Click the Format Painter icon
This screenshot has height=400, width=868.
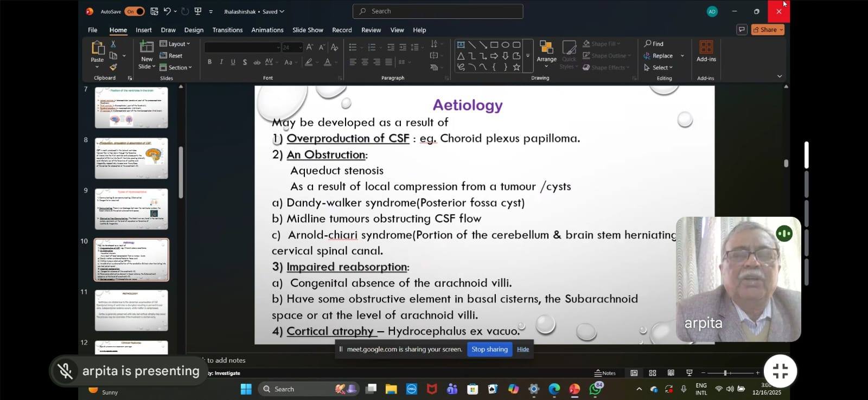coord(113,67)
